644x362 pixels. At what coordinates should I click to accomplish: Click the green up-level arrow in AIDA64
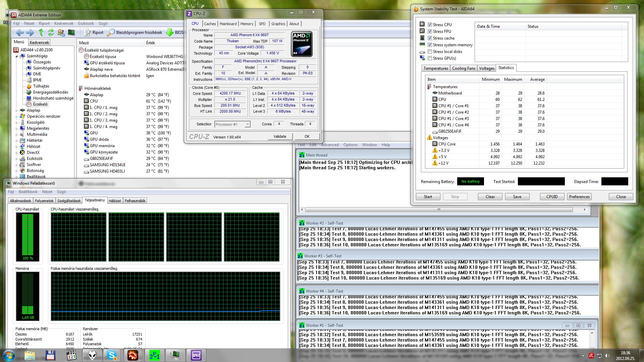tap(41, 33)
